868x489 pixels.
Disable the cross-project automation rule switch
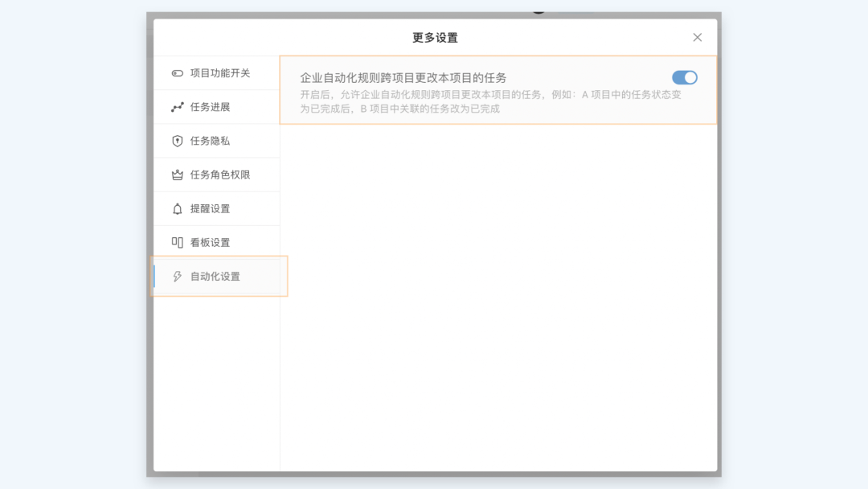684,78
